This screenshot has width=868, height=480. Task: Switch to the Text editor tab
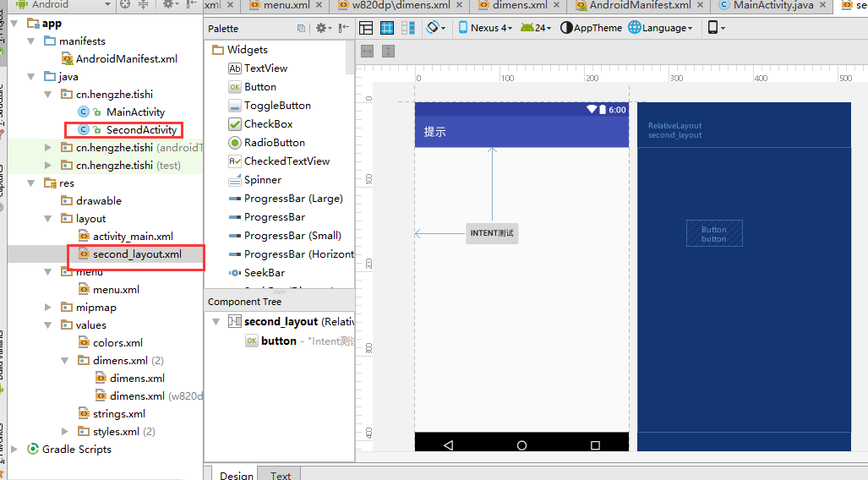coord(281,476)
